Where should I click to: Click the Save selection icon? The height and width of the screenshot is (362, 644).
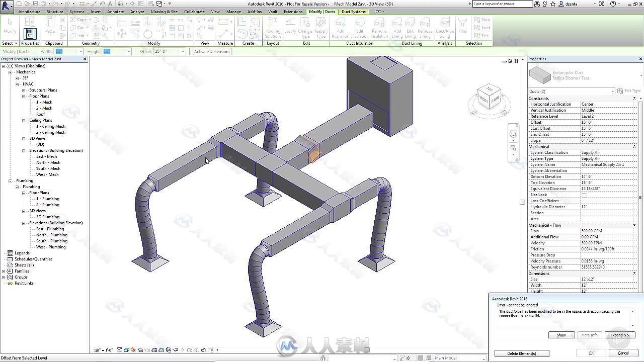pos(482,20)
